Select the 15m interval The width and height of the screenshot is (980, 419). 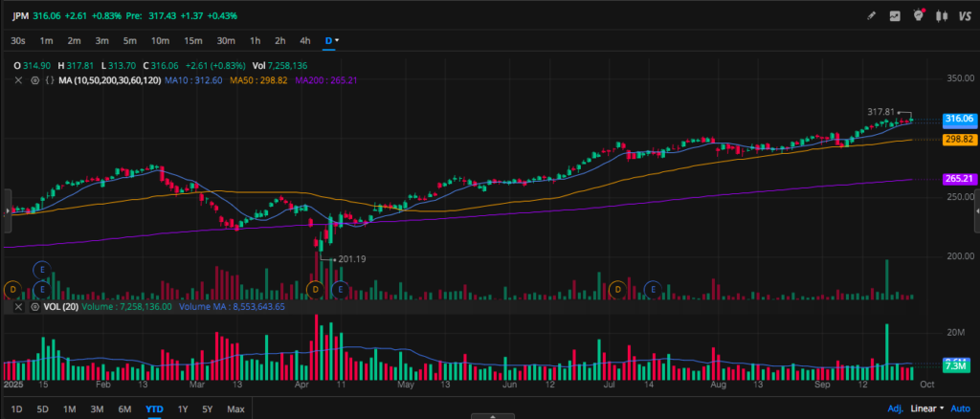coord(192,40)
